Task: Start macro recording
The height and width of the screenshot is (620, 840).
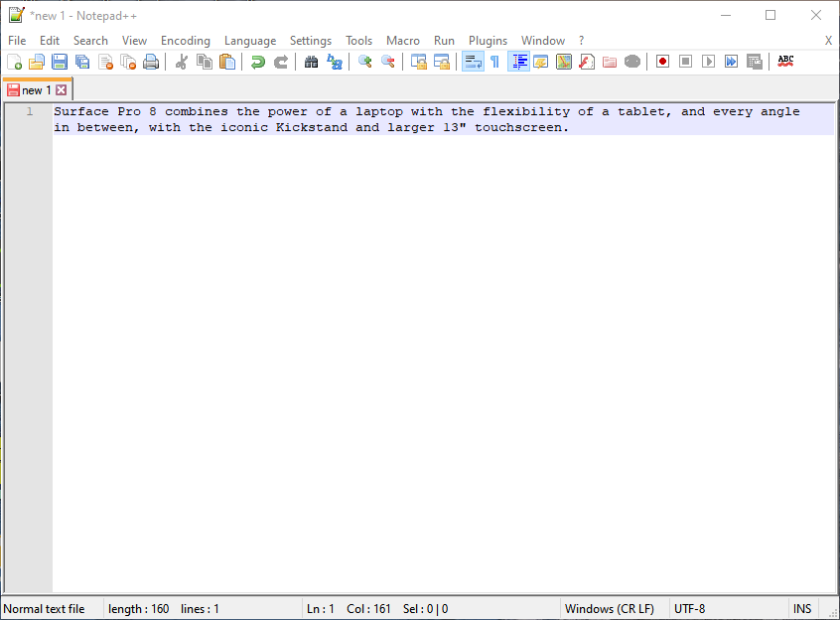Action: (662, 63)
